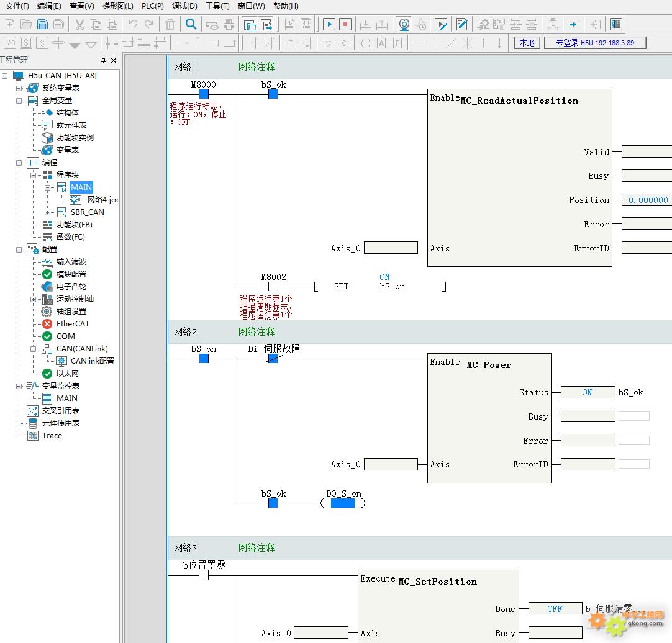Screen dimensions: 672x643
Task: Insert a normally open contact icon
Action: click(254, 43)
